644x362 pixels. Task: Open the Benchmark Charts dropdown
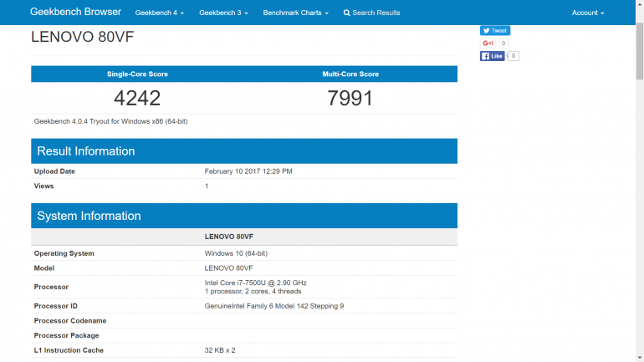coord(296,13)
